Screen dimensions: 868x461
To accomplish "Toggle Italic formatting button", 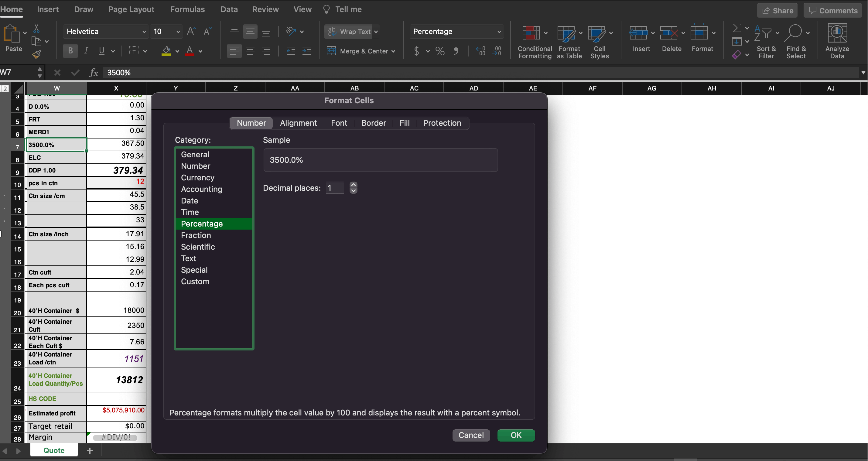I will pyautogui.click(x=86, y=51).
